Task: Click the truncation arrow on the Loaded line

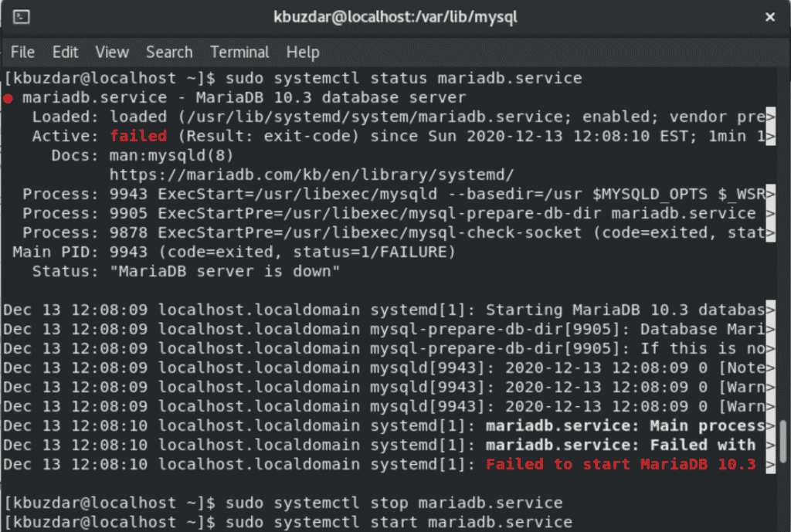Action: 770,117
